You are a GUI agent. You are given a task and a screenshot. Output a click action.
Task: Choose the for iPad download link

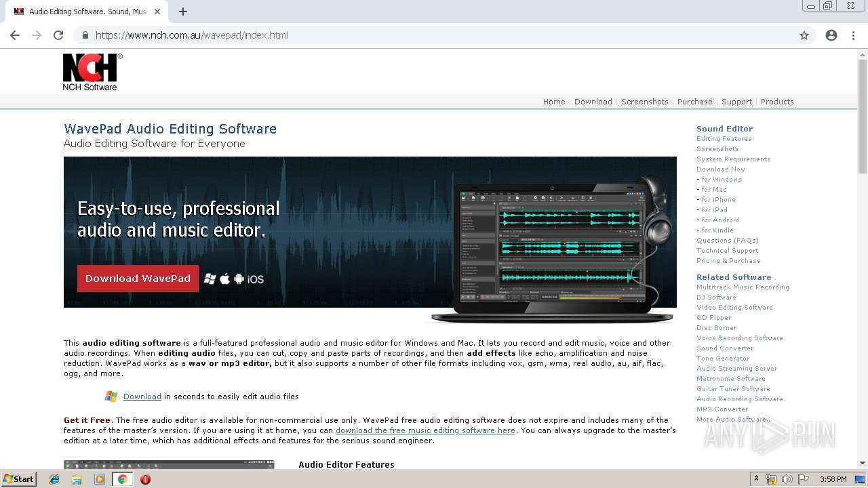pos(714,210)
